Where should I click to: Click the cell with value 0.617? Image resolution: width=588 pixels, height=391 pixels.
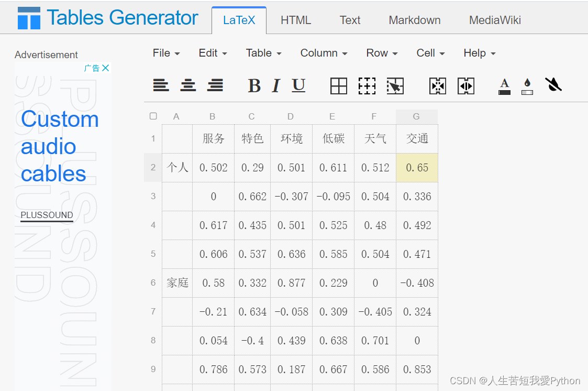click(214, 225)
